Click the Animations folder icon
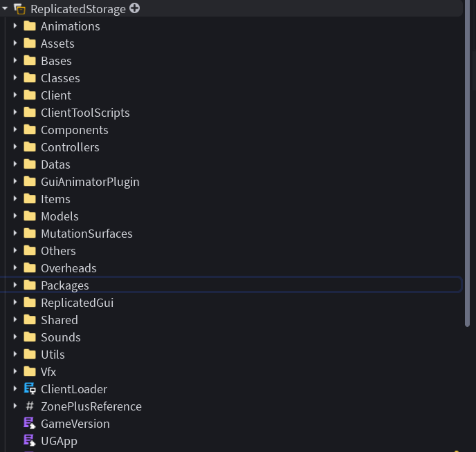Image resolution: width=476 pixels, height=452 pixels. 30,26
